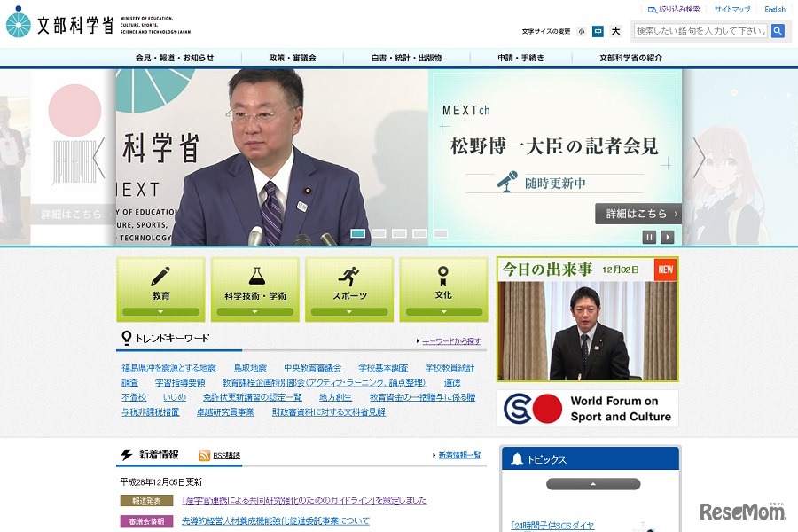Click the 文化 category panel icon
The image size is (798, 532).
(x=443, y=278)
